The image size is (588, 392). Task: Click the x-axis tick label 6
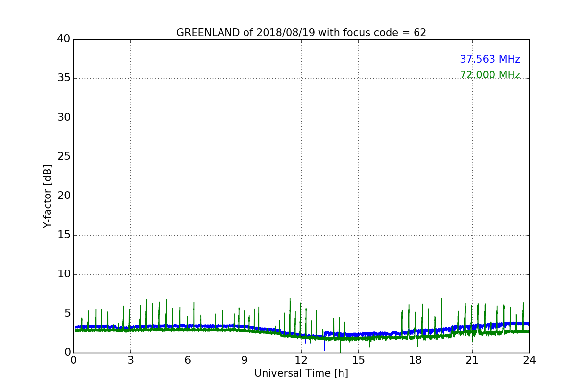point(188,360)
